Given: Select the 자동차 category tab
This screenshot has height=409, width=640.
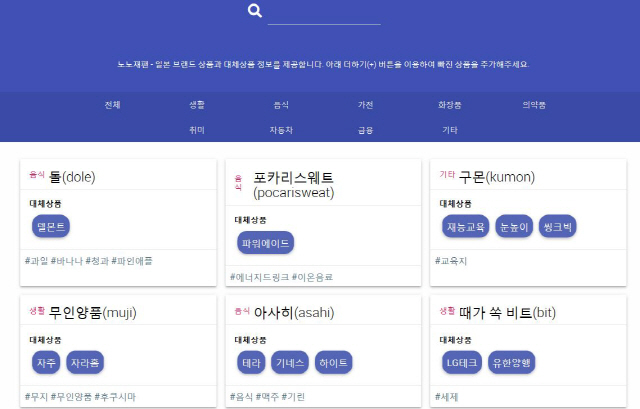Looking at the screenshot, I should [281, 130].
